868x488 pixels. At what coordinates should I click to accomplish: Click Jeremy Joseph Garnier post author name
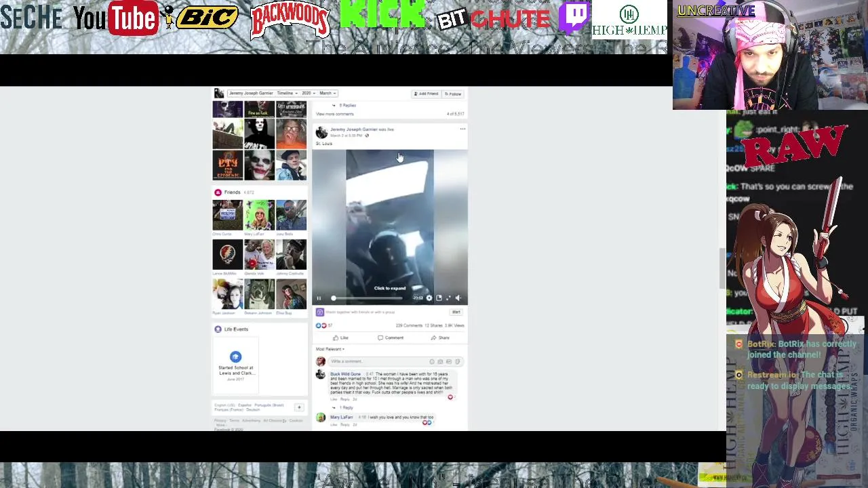click(x=353, y=129)
